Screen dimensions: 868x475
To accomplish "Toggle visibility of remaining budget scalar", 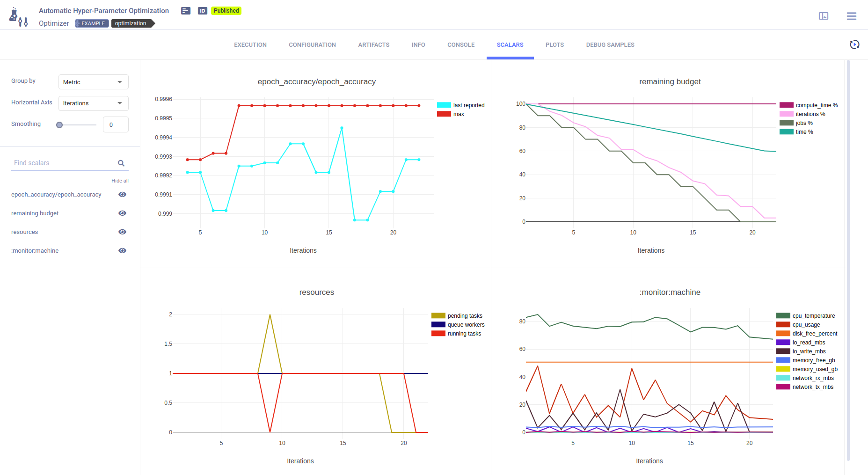I will [x=122, y=213].
